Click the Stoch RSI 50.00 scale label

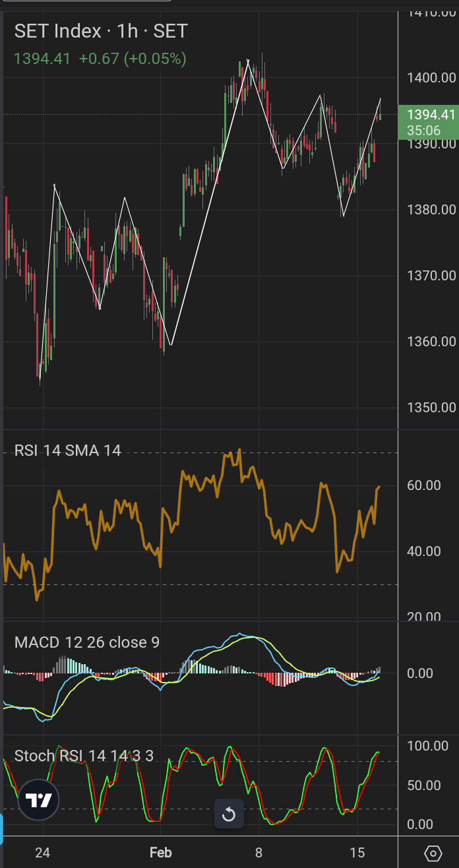424,786
